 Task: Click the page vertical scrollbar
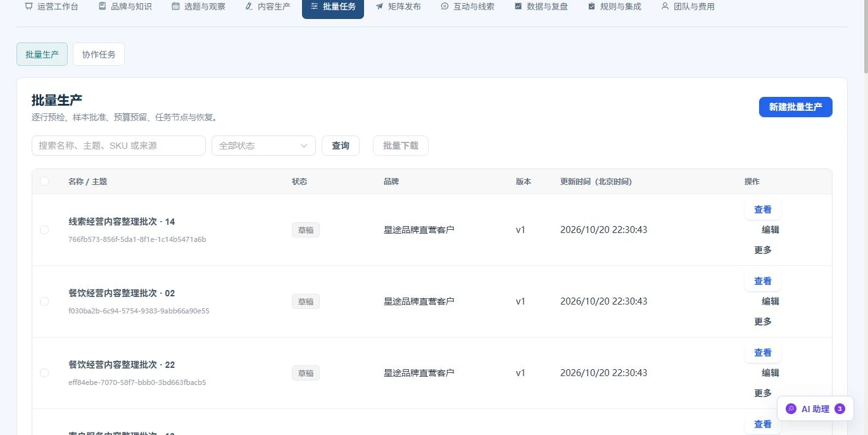point(865,38)
